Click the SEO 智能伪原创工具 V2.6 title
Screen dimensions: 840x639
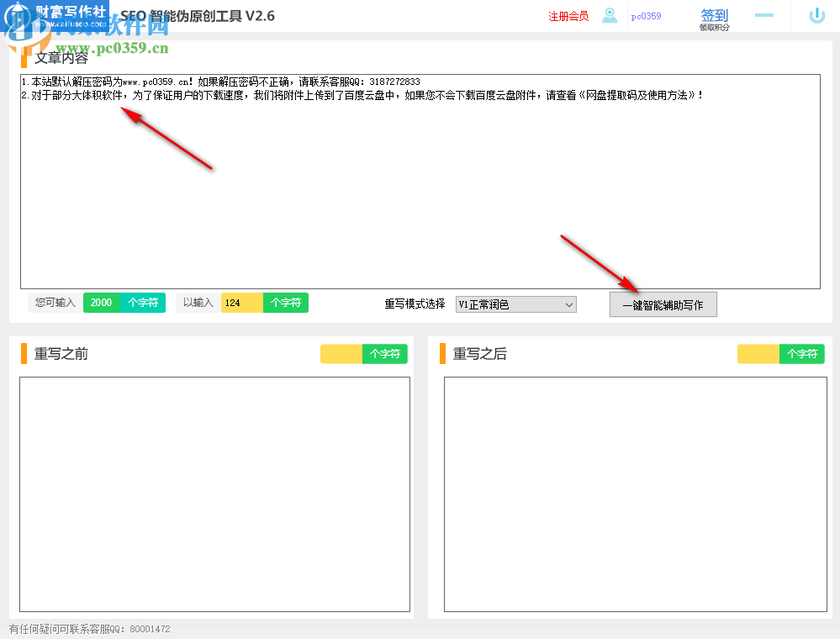coord(197,16)
